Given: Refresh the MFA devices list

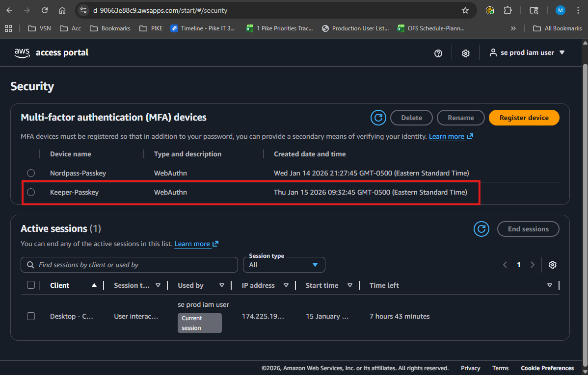Looking at the screenshot, I should click(x=378, y=118).
